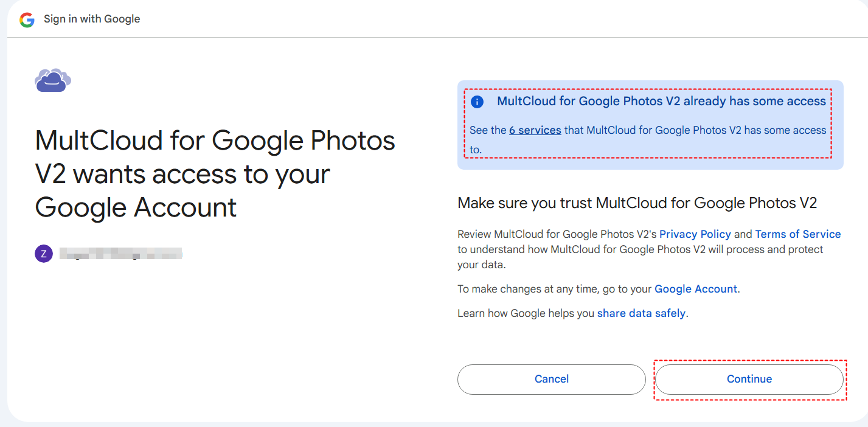
Task: Click the Google G logo
Action: click(x=27, y=19)
